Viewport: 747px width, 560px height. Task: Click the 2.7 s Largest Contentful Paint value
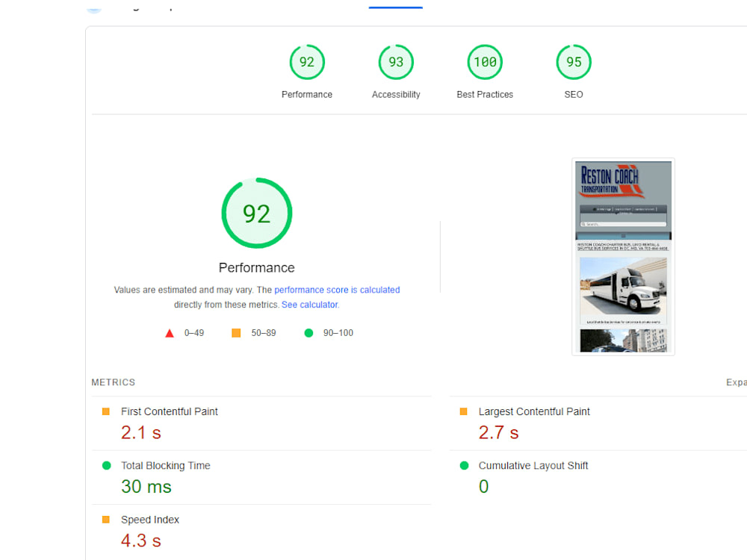498,432
